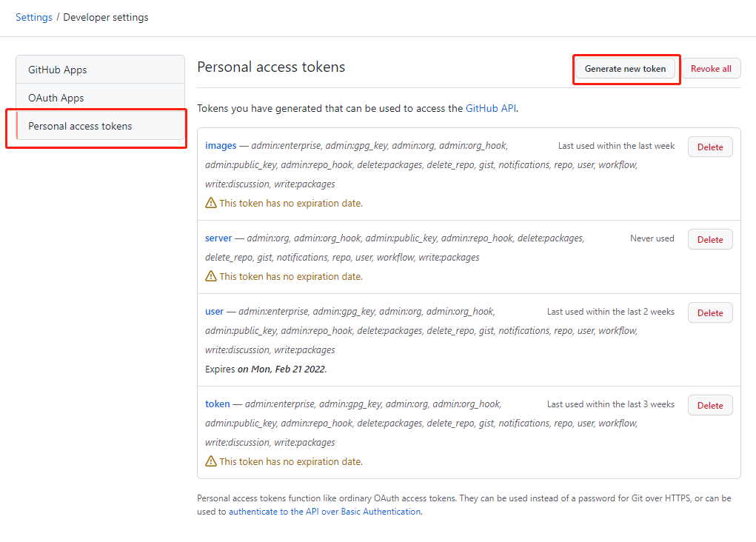
Task: Click Generate new token button
Action: (625, 69)
